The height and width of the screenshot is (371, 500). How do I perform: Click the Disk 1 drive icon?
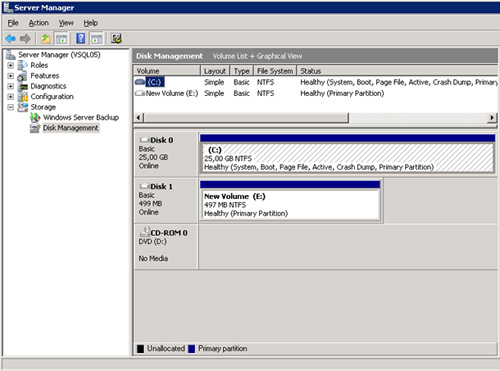(145, 186)
